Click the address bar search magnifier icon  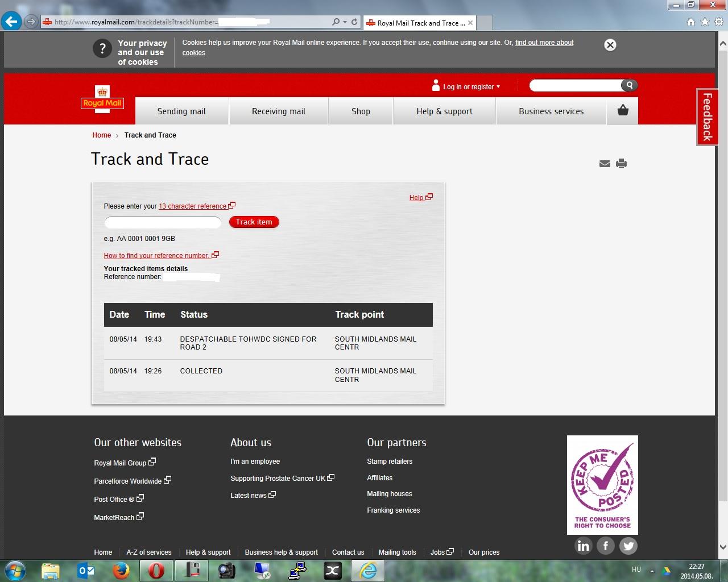(336, 22)
